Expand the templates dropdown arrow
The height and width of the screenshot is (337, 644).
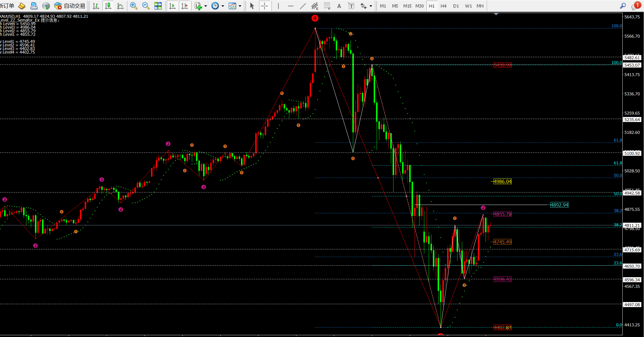tap(240, 6)
